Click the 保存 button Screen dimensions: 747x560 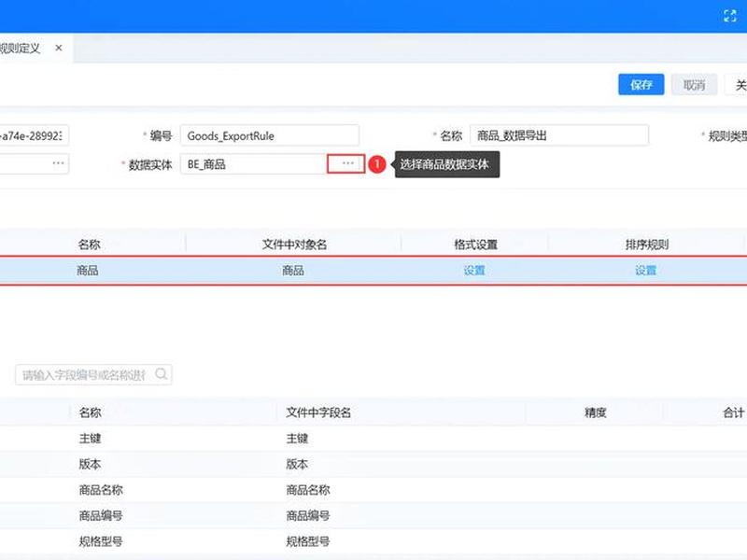(x=641, y=85)
